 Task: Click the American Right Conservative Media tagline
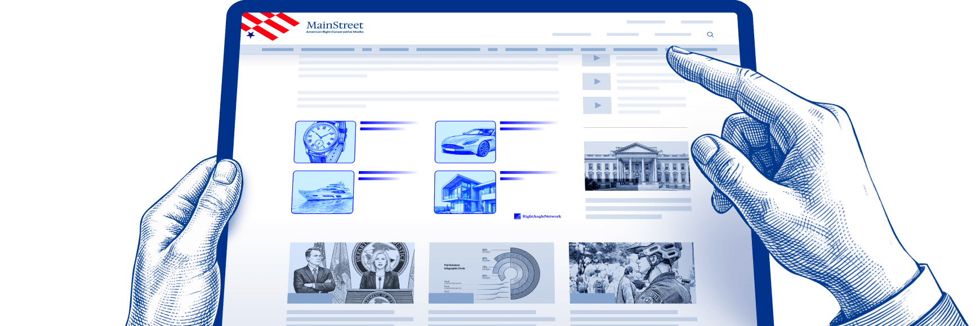click(x=335, y=32)
